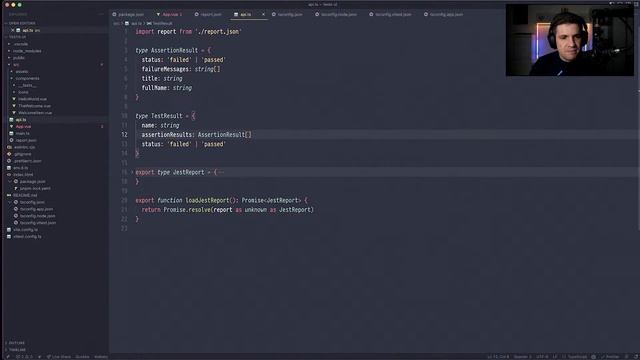Viewport: 640px width, 360px height.
Task: Click the UTF-8 encoding status item
Action: click(542, 357)
